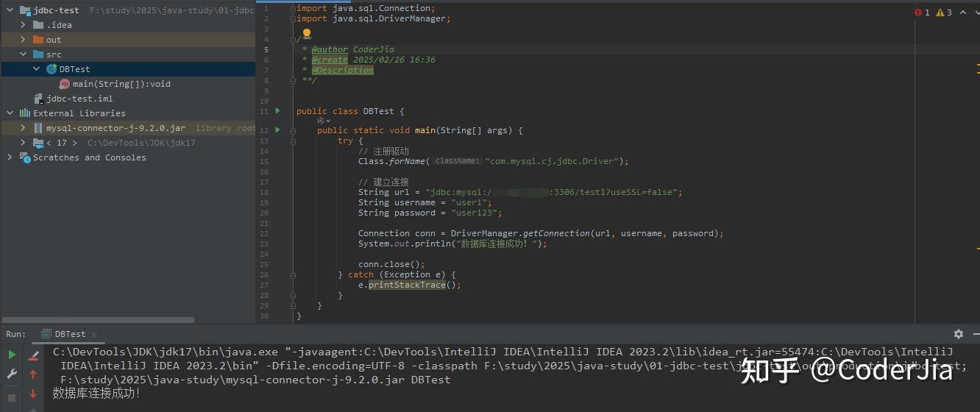980x412 pixels.
Task: Click mysql-connector jar archive icon
Action: pyautogui.click(x=38, y=128)
